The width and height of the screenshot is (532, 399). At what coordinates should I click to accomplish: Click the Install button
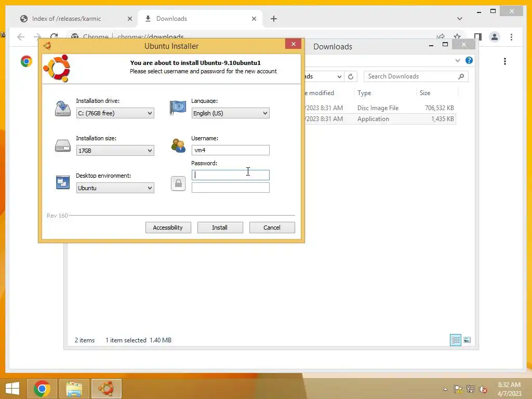220,228
